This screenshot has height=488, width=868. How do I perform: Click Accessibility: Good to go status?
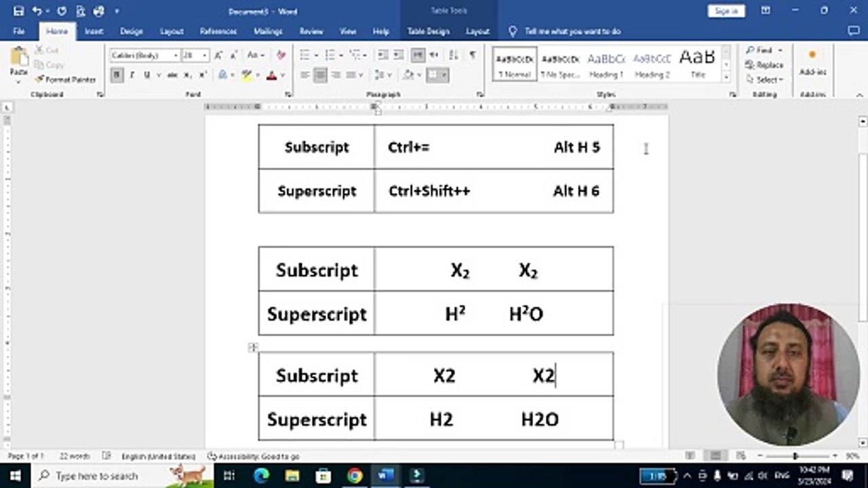(x=254, y=456)
